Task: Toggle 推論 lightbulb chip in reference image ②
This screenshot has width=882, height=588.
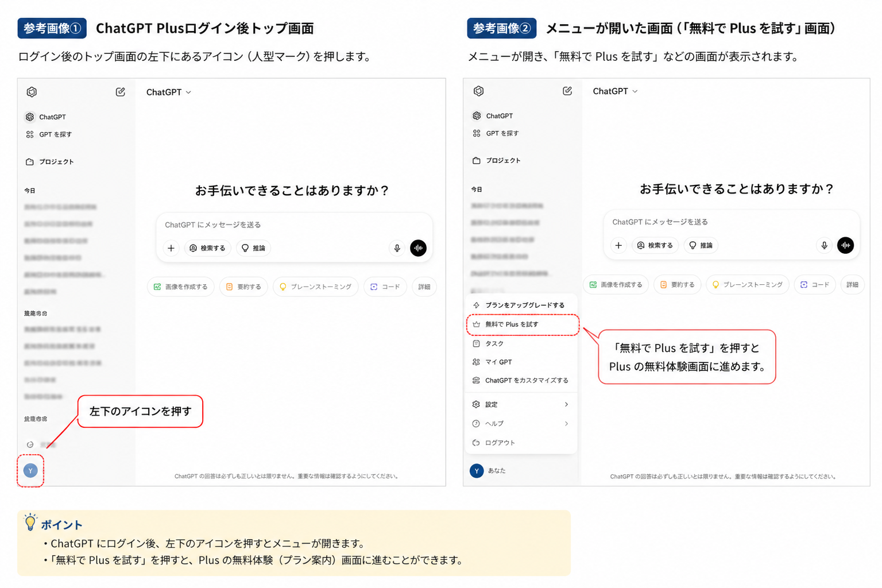Action: pos(701,245)
